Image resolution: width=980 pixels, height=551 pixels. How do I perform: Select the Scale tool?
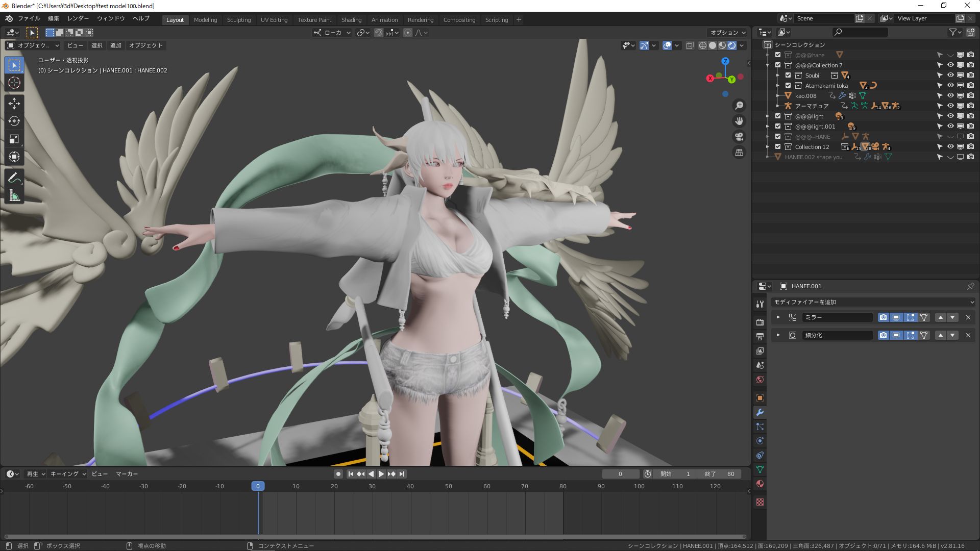14,139
